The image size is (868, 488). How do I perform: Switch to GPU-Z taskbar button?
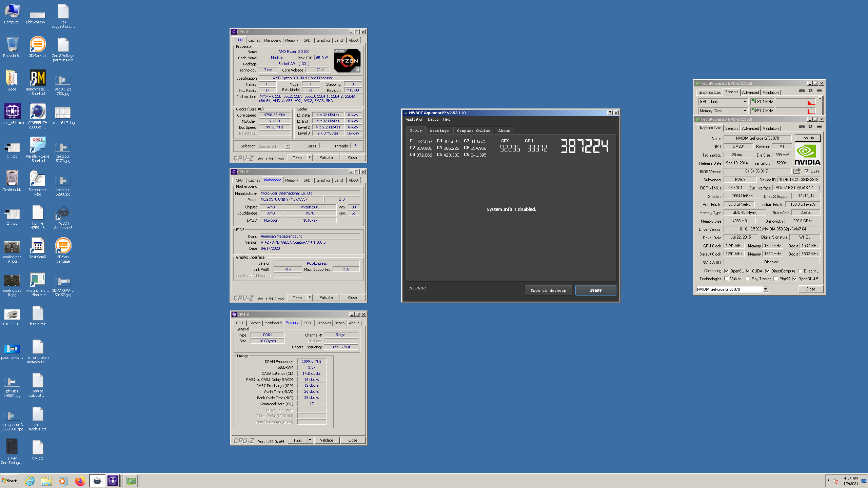pos(131,481)
